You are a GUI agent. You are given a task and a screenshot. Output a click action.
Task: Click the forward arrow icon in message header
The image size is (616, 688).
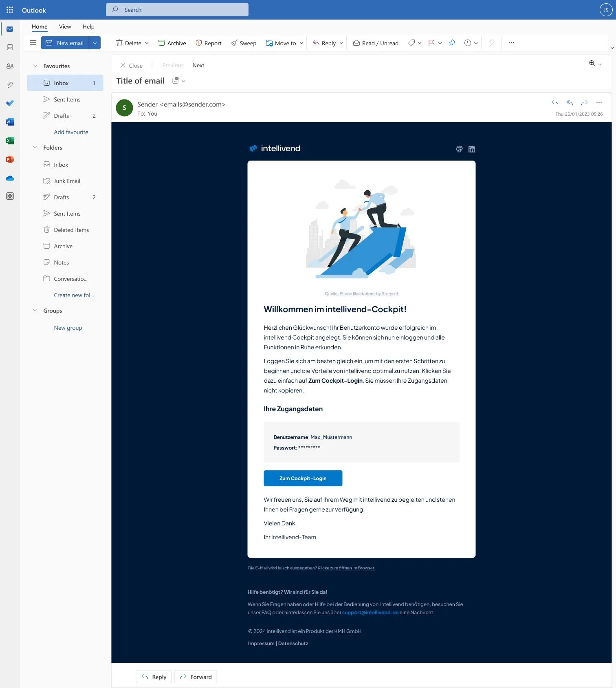coord(584,103)
